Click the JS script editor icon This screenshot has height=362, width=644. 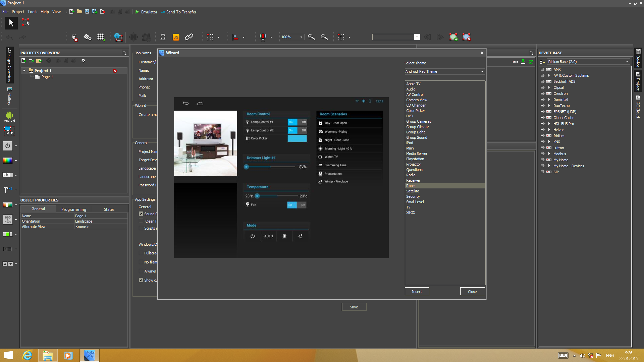[x=176, y=37]
